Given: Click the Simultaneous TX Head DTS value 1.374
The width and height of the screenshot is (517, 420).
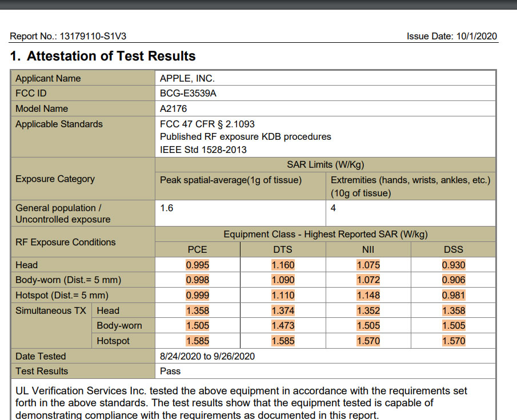Looking at the screenshot, I should (283, 311).
